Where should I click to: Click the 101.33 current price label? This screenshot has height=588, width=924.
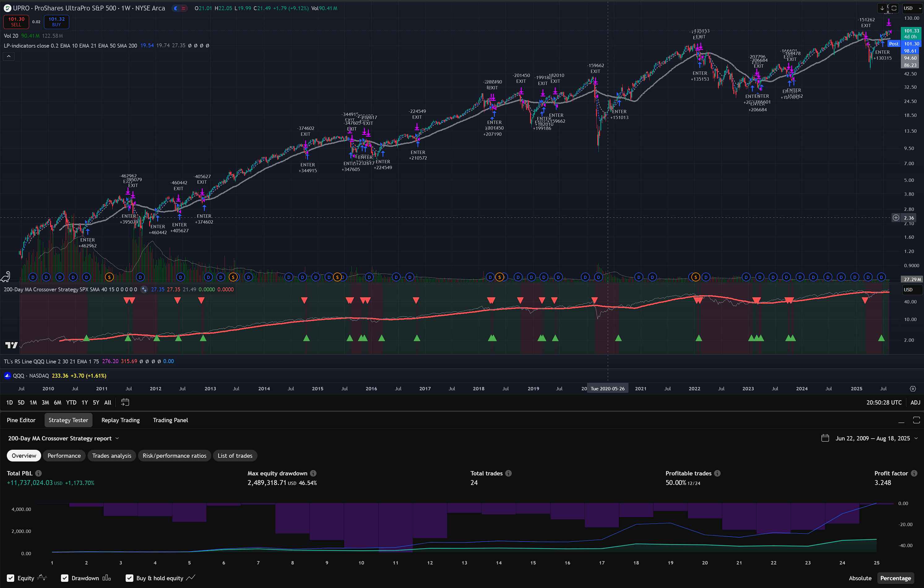point(911,31)
